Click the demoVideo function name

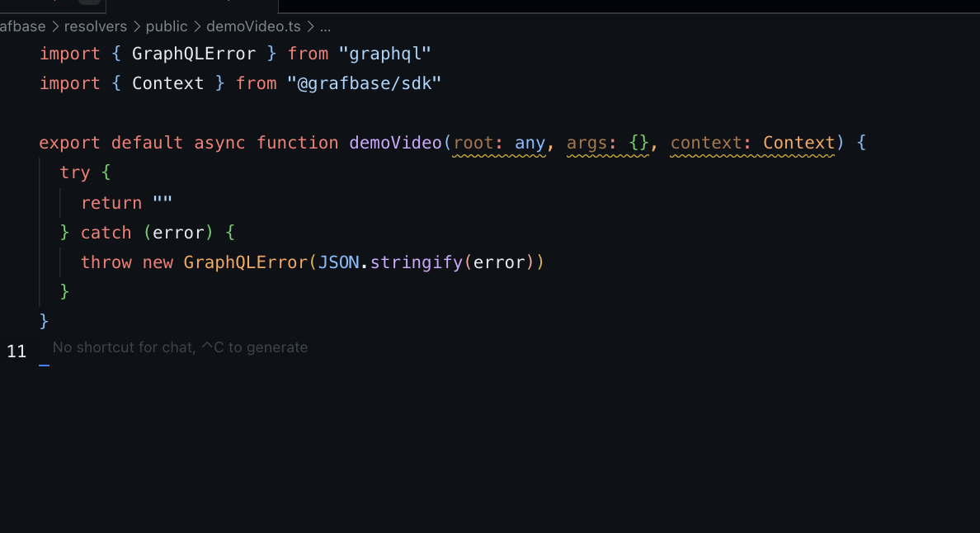pyautogui.click(x=396, y=143)
